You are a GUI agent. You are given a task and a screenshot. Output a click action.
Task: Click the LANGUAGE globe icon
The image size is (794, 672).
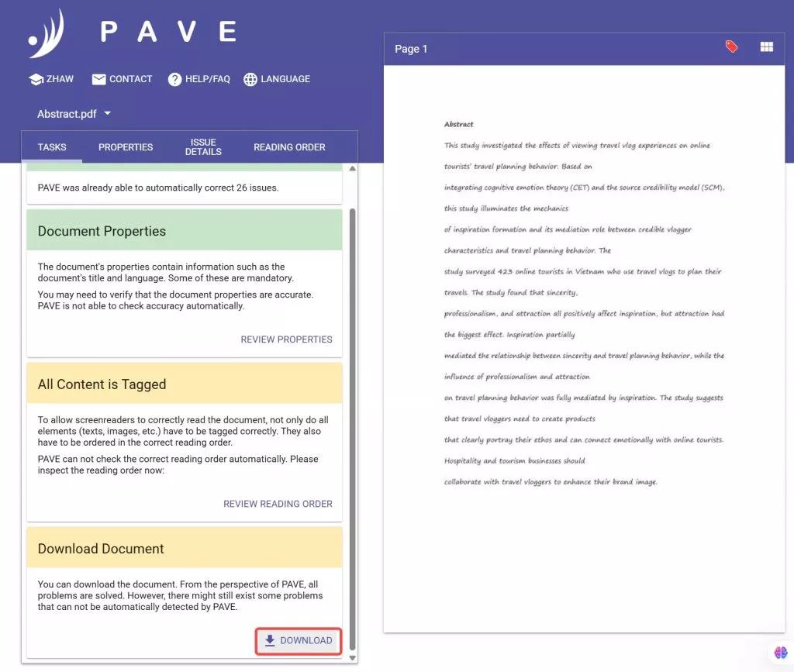tap(250, 79)
